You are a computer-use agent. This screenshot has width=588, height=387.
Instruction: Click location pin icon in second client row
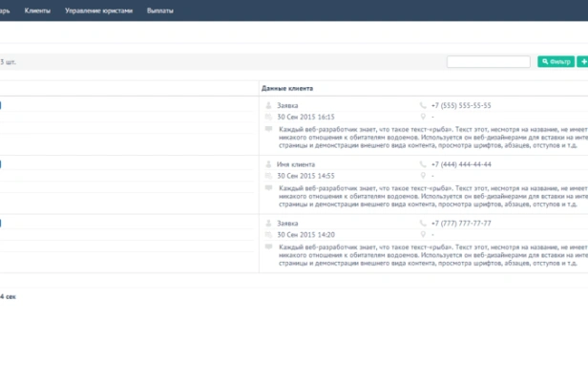(423, 176)
